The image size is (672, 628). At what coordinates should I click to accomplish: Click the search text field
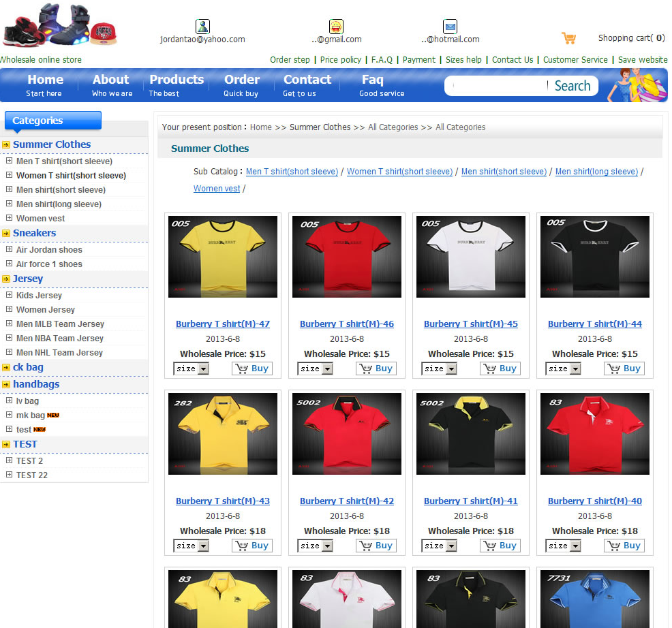coord(500,86)
